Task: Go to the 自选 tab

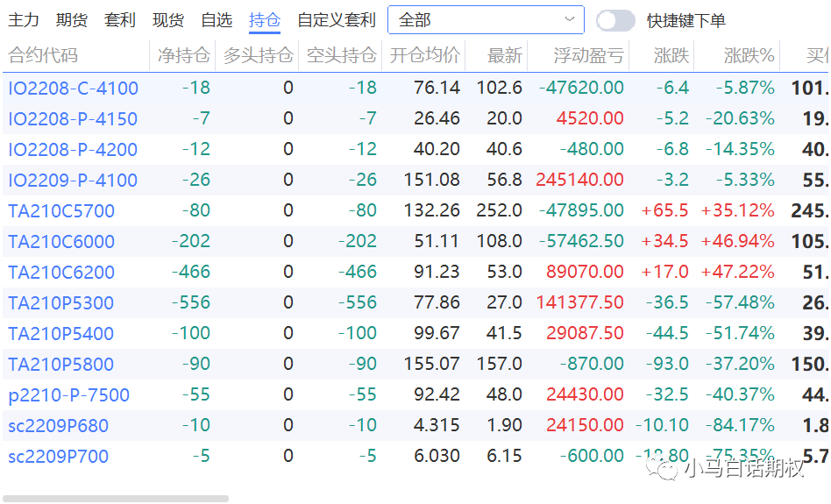Action: click(217, 20)
